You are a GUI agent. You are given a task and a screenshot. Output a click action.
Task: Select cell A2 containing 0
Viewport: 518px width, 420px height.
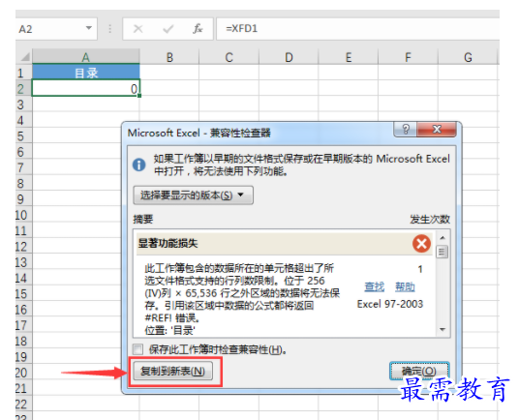click(x=86, y=88)
